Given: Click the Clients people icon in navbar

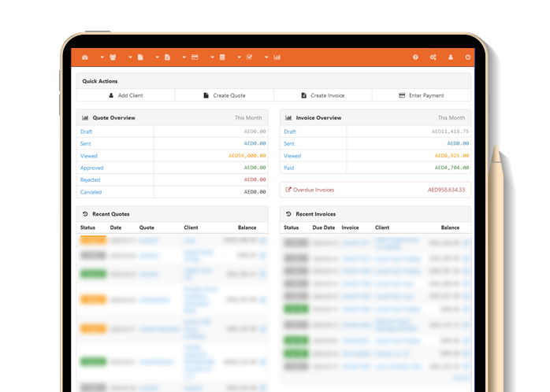Looking at the screenshot, I should click(113, 57).
